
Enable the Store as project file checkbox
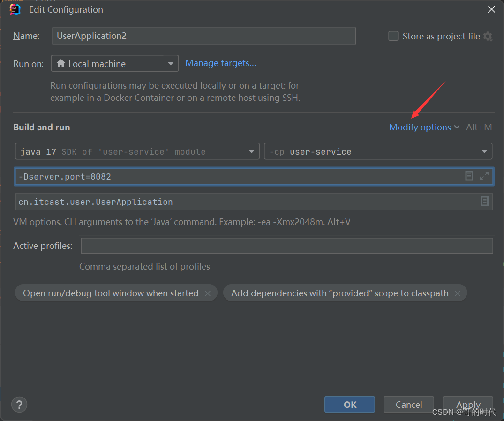pyautogui.click(x=393, y=36)
